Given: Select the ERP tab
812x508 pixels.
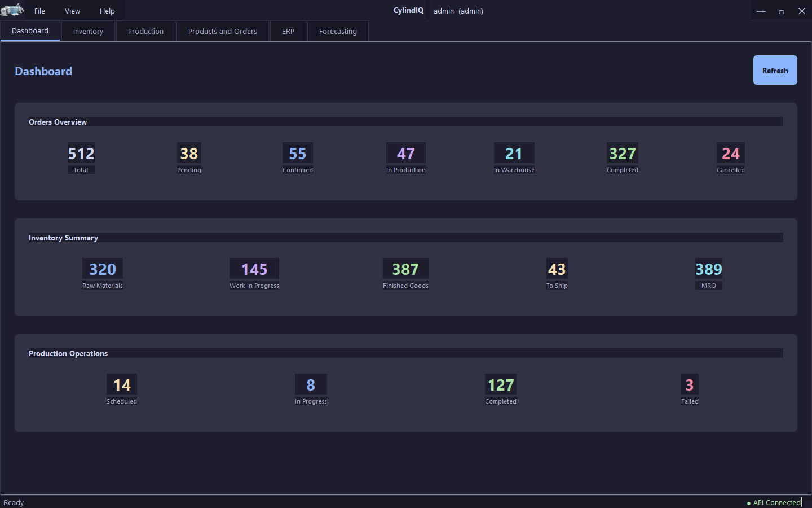Looking at the screenshot, I should [x=288, y=32].
